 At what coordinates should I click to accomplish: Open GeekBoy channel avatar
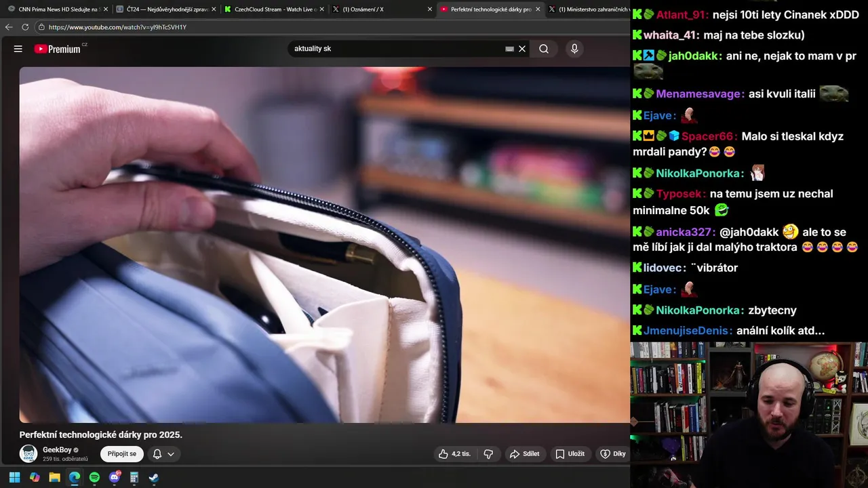click(x=28, y=453)
